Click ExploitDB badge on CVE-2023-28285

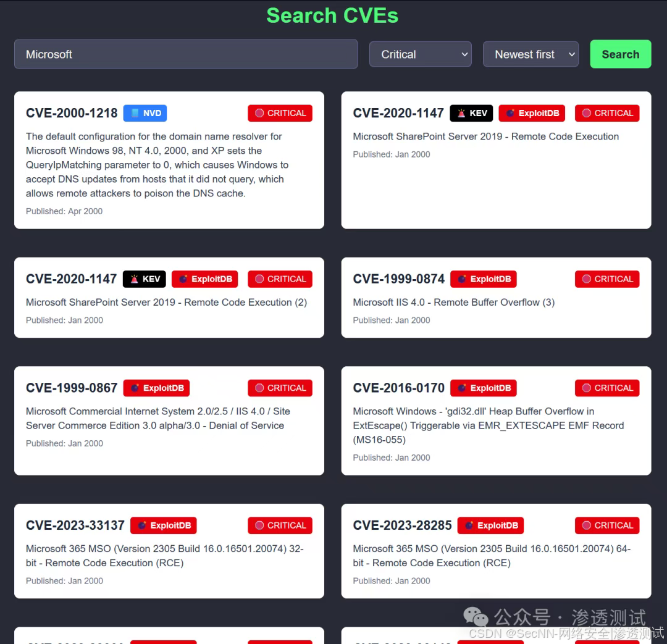coord(490,525)
